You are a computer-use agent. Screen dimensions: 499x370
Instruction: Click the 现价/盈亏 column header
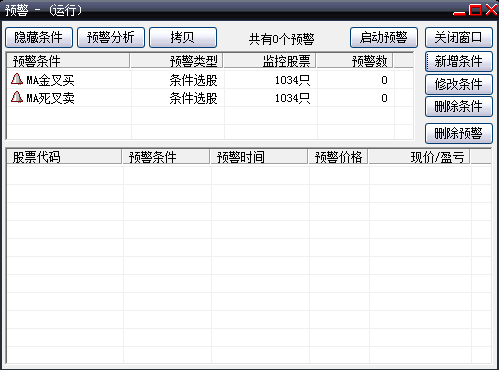click(x=419, y=157)
